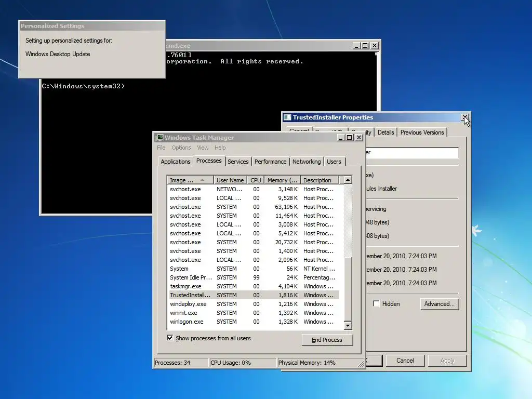Open the File menu in Task Manager
Screen dimensions: 532x399
coord(161,148)
